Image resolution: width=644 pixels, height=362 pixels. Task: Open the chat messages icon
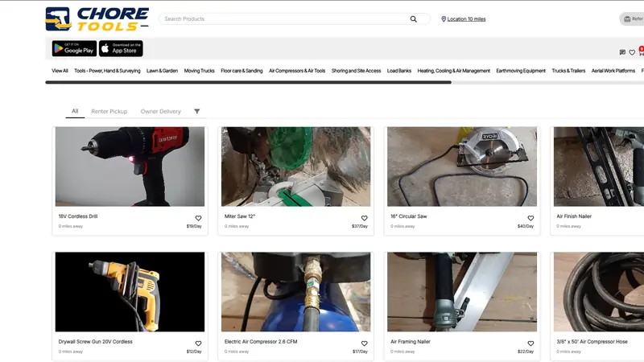(x=622, y=52)
